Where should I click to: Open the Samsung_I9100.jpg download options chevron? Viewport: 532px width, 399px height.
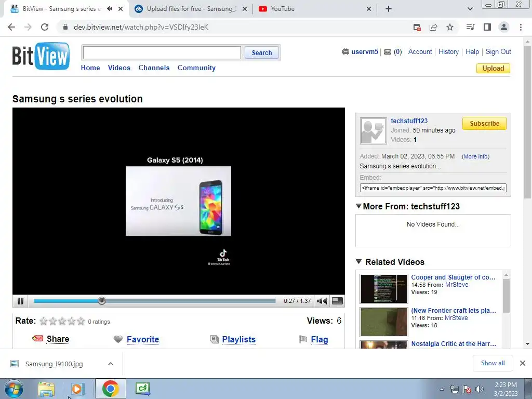(110, 364)
